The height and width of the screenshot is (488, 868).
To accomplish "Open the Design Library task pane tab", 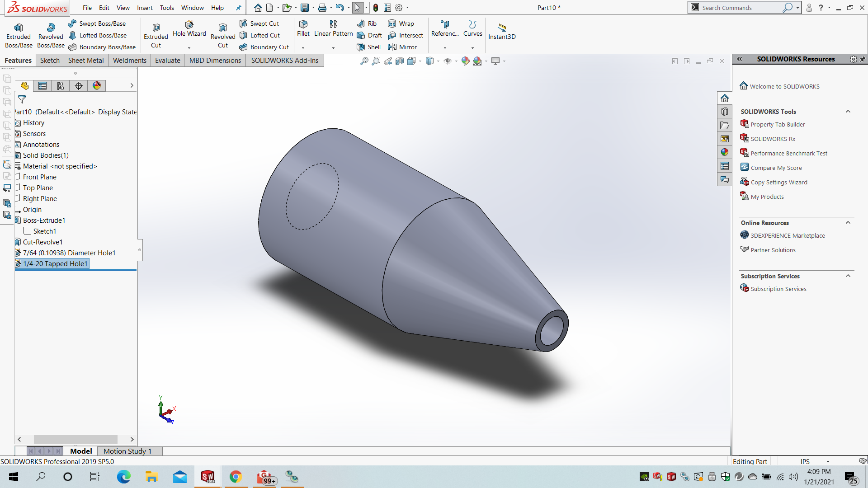I will 725,112.
